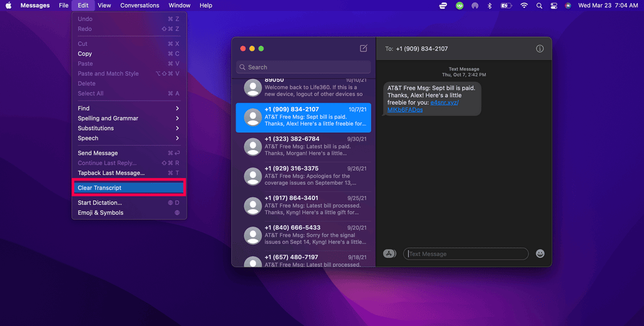Open the +1 (917) 864-3401 conversation
This screenshot has height=326, width=644.
(303, 206)
